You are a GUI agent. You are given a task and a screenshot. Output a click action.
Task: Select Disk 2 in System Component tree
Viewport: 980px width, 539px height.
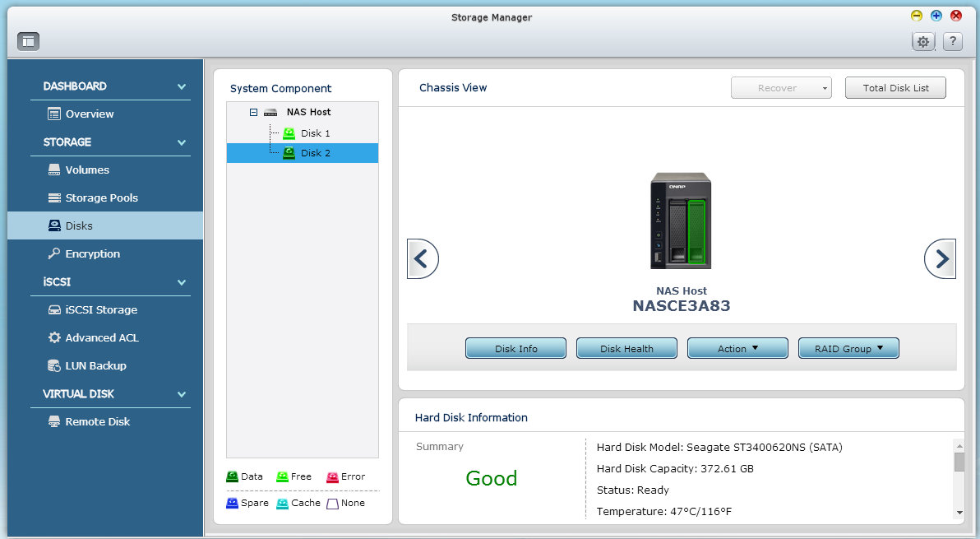pyautogui.click(x=315, y=153)
